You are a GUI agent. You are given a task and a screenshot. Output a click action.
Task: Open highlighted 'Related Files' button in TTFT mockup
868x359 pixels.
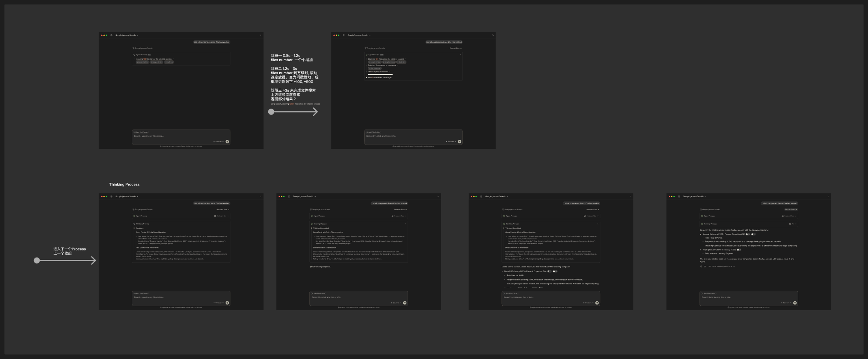tap(791, 209)
